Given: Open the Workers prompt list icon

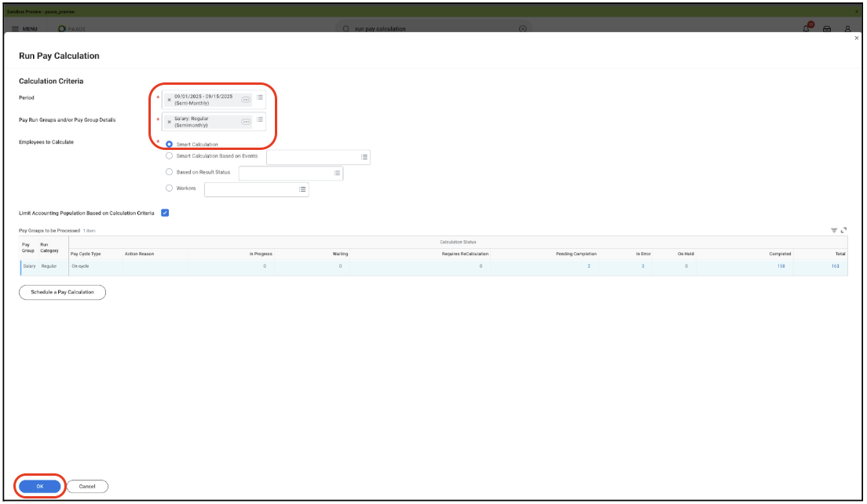Looking at the screenshot, I should click(302, 189).
